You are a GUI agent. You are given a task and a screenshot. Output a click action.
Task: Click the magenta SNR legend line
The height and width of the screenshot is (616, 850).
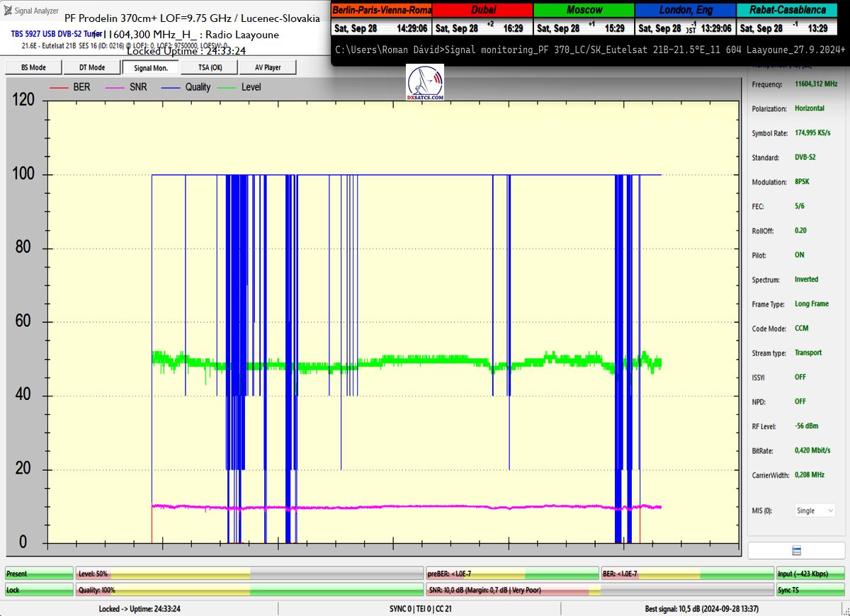point(115,87)
